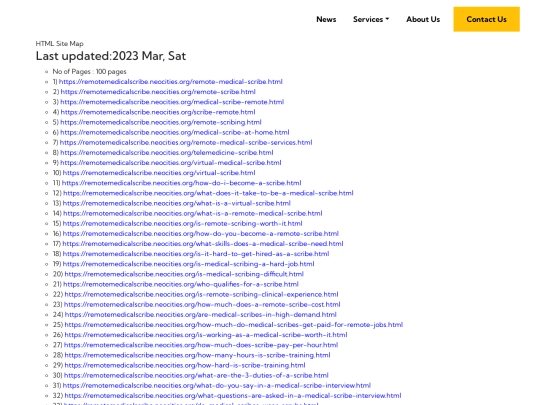Open link 4 scribe-remote.html
The width and height of the screenshot is (540, 405).
(158, 112)
